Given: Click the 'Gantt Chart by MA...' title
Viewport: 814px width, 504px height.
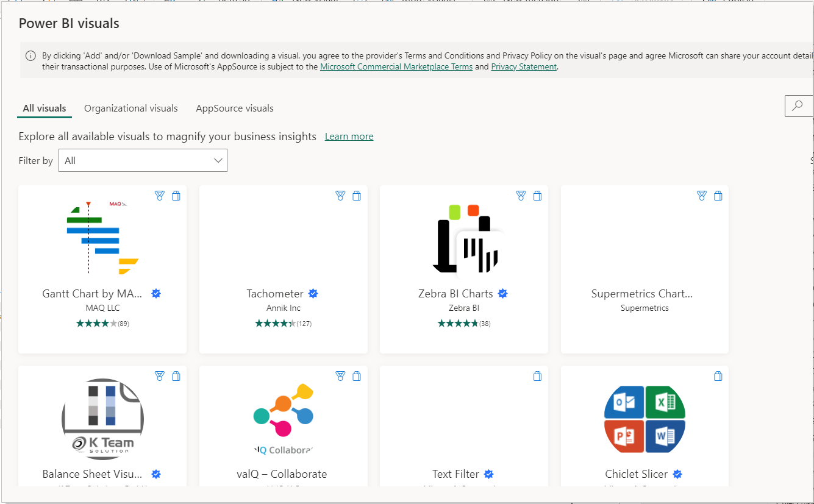Looking at the screenshot, I should point(92,294).
